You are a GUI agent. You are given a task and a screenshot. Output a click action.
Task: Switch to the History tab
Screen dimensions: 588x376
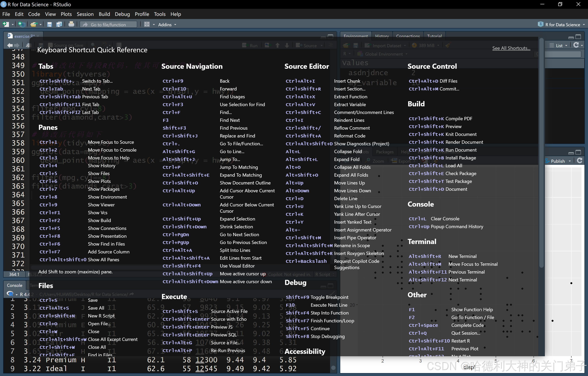(382, 36)
